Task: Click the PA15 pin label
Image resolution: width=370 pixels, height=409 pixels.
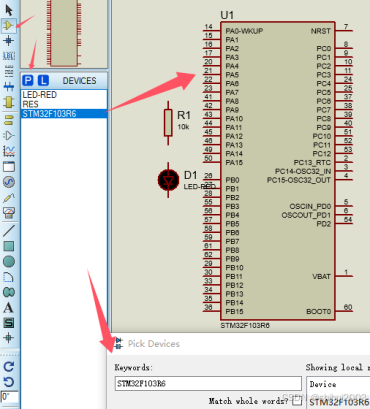Action: (234, 163)
